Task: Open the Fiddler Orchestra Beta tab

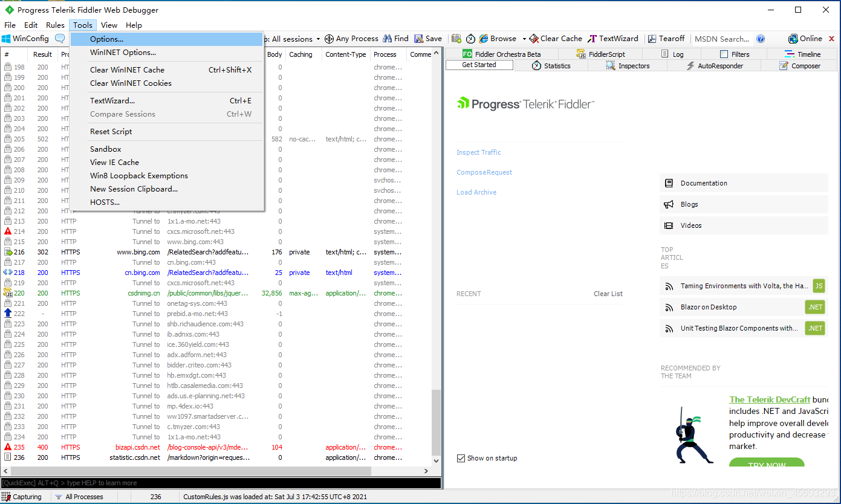Action: click(x=501, y=54)
